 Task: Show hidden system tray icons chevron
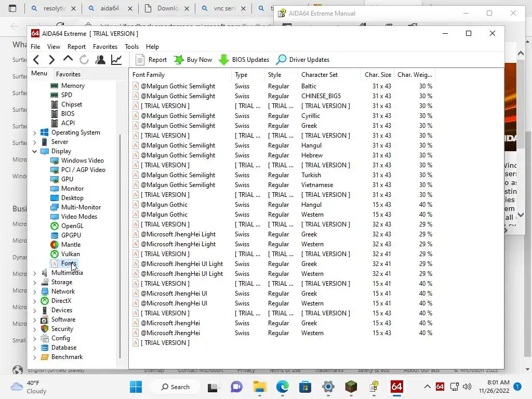click(x=428, y=387)
